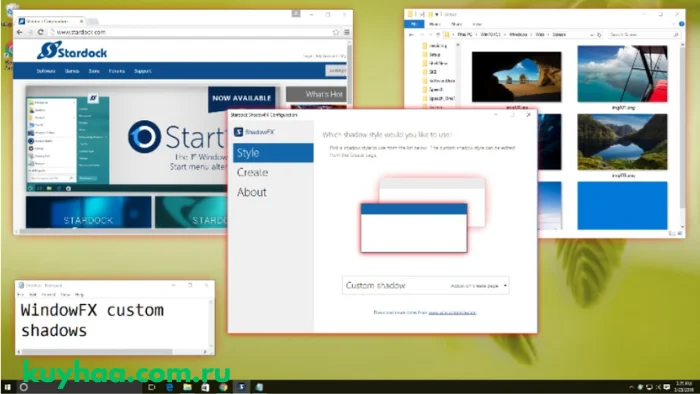Click the shadow preview front window
Screen dimensions: 700x394
414,228
